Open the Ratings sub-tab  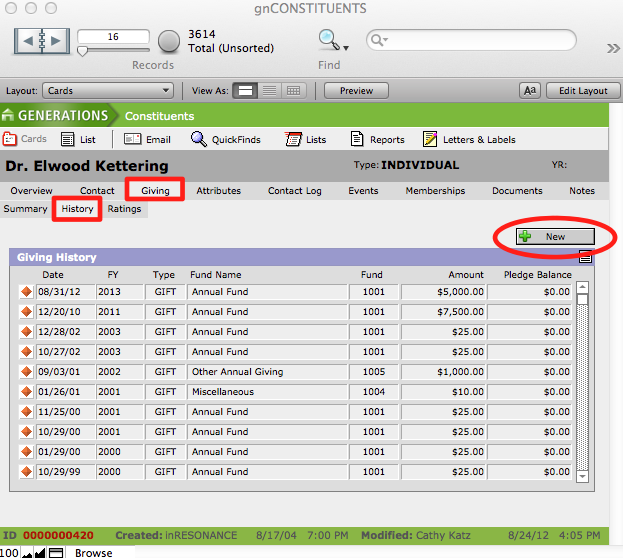[124, 209]
